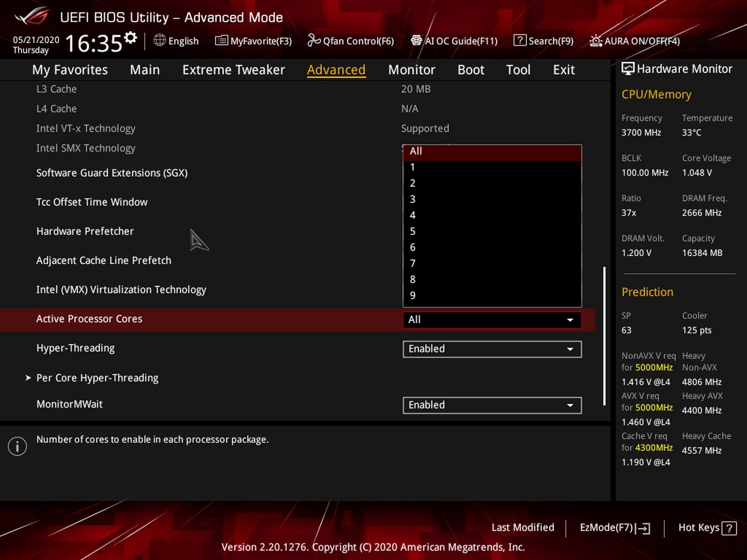Open Extreme Tweaker tab
Screen dimensions: 747x560
(x=233, y=69)
